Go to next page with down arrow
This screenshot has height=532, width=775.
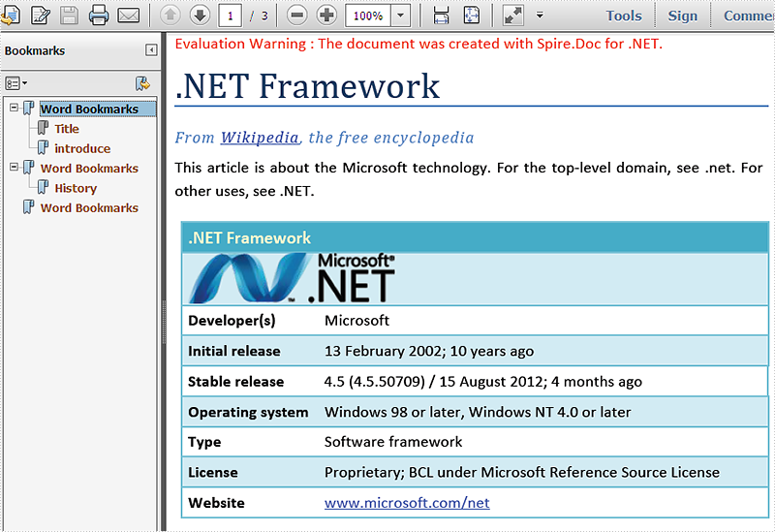pos(200,16)
